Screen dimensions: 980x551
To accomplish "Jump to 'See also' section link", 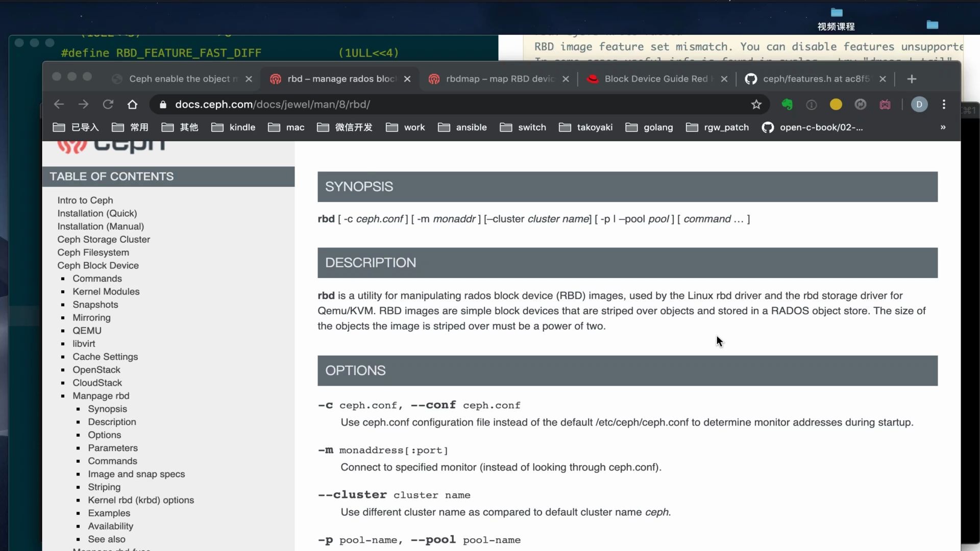I will coord(106,539).
